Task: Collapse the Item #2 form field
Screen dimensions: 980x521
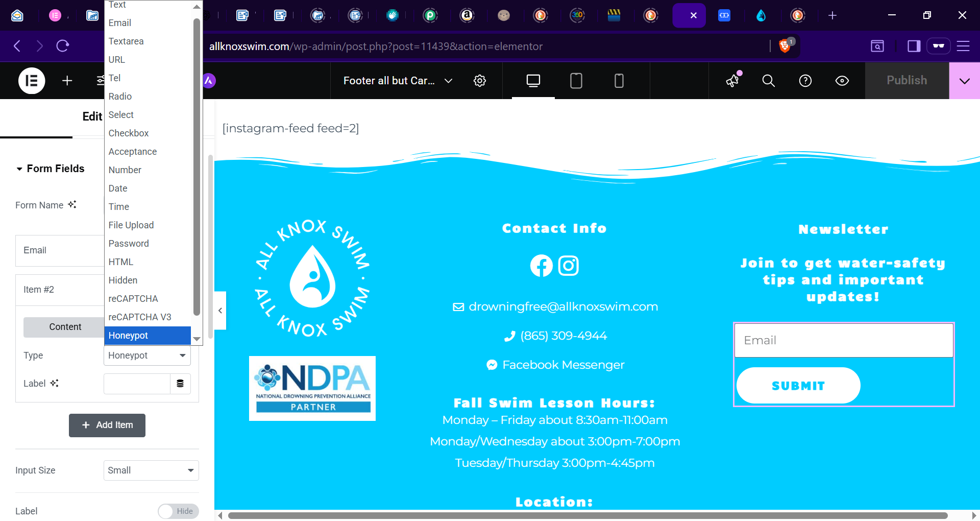Action: tap(60, 290)
